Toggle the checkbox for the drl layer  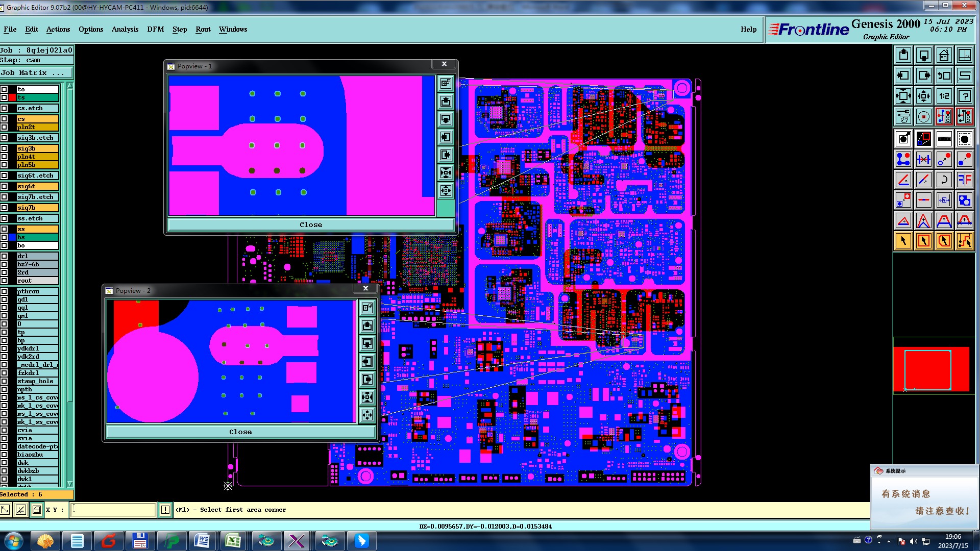click(x=4, y=256)
